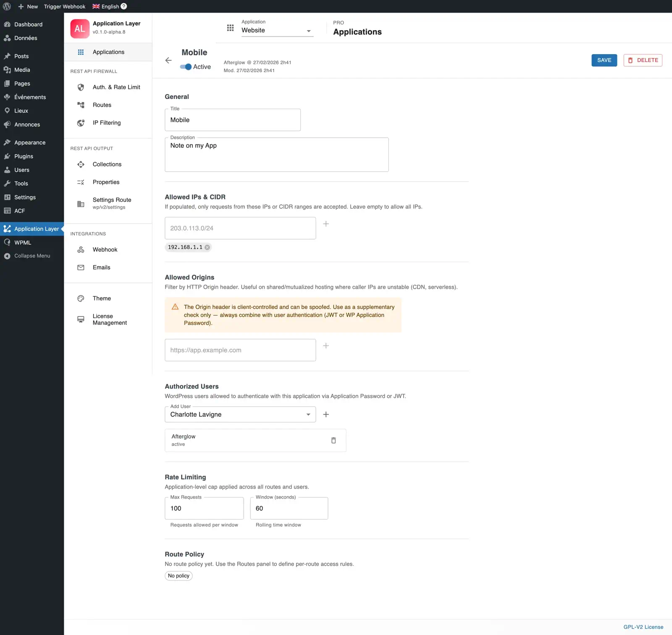Open the Collections panel
The image size is (672, 635).
tap(107, 164)
